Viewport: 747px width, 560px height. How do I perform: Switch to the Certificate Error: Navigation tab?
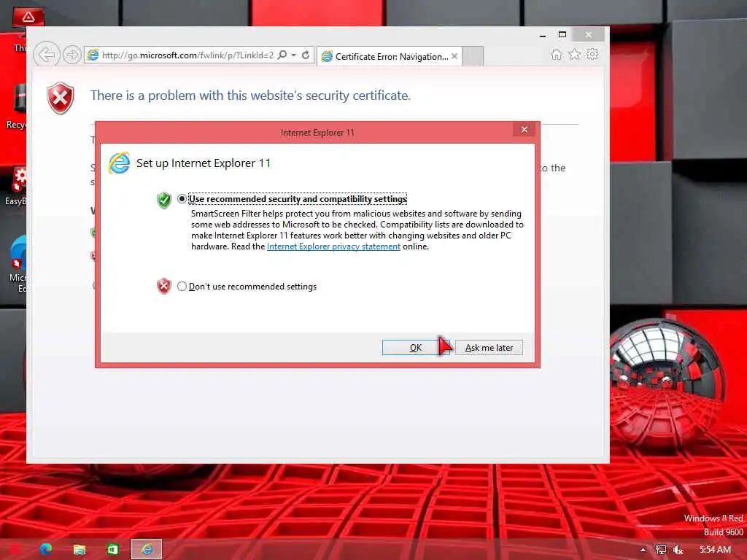pyautogui.click(x=389, y=56)
